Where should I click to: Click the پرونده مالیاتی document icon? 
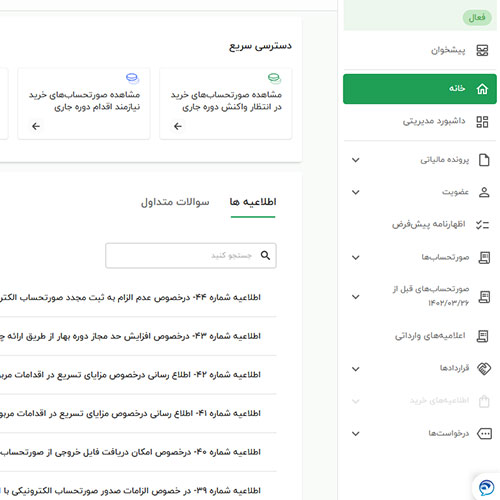click(x=484, y=160)
